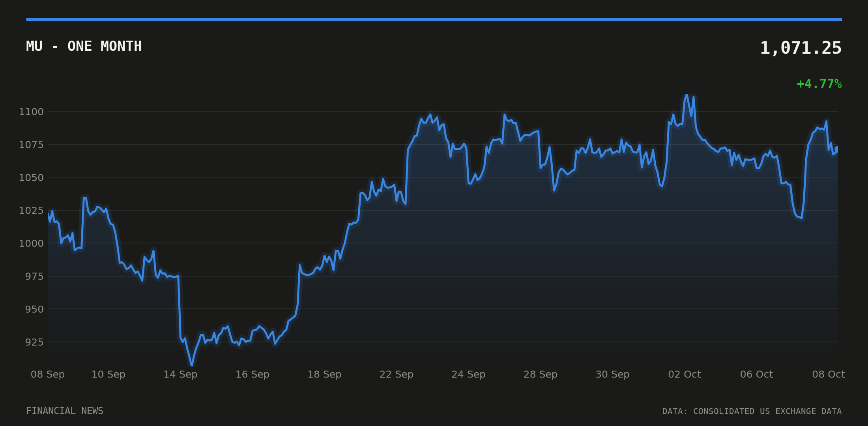Click the 28 Sep date label
The width and height of the screenshot is (868, 426).
pos(541,374)
